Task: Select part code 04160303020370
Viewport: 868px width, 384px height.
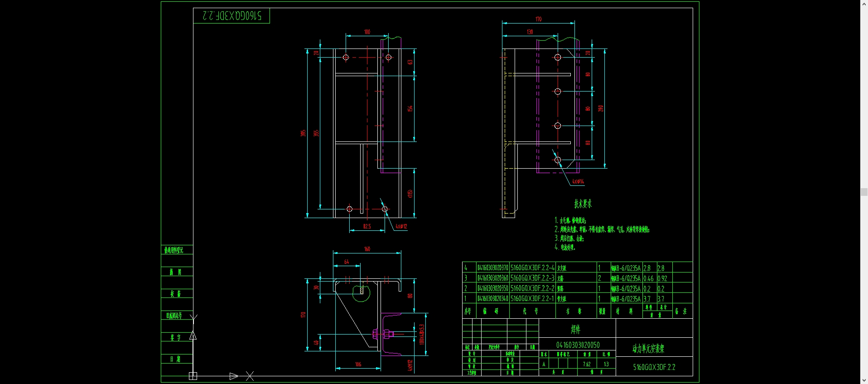Action: coord(492,268)
